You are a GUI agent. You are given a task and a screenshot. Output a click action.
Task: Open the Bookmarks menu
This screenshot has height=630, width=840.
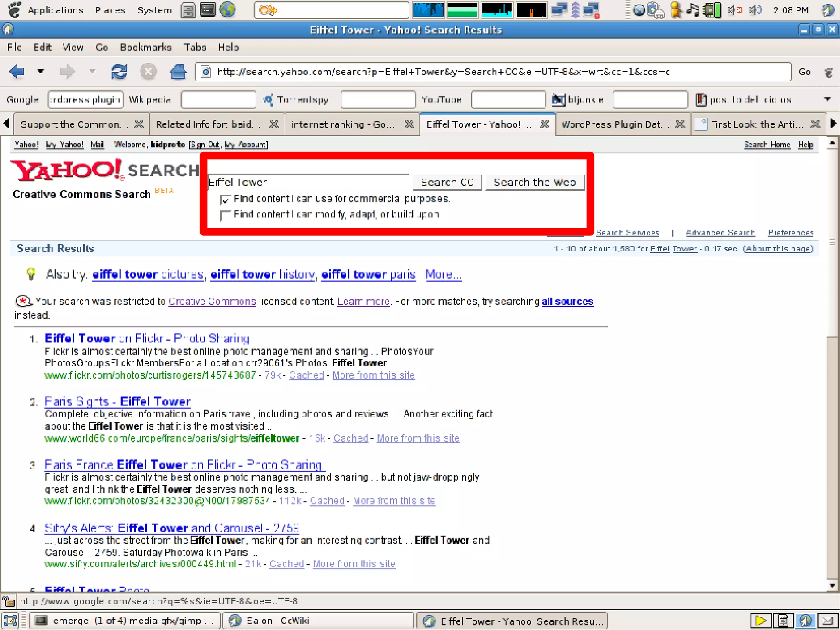pyautogui.click(x=146, y=47)
